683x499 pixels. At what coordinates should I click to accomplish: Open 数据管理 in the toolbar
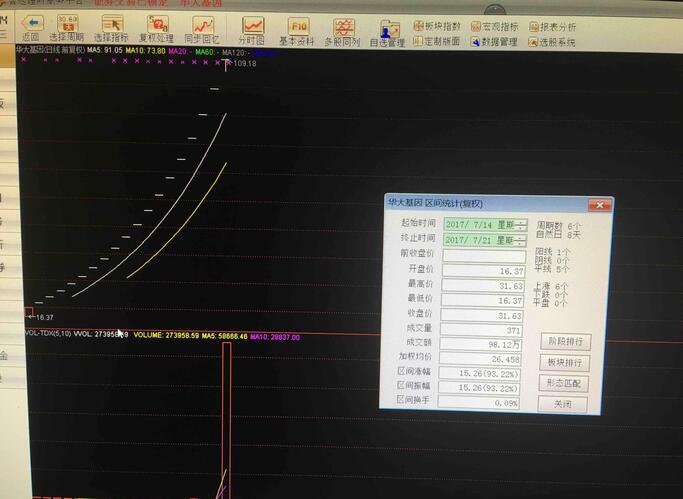point(494,42)
